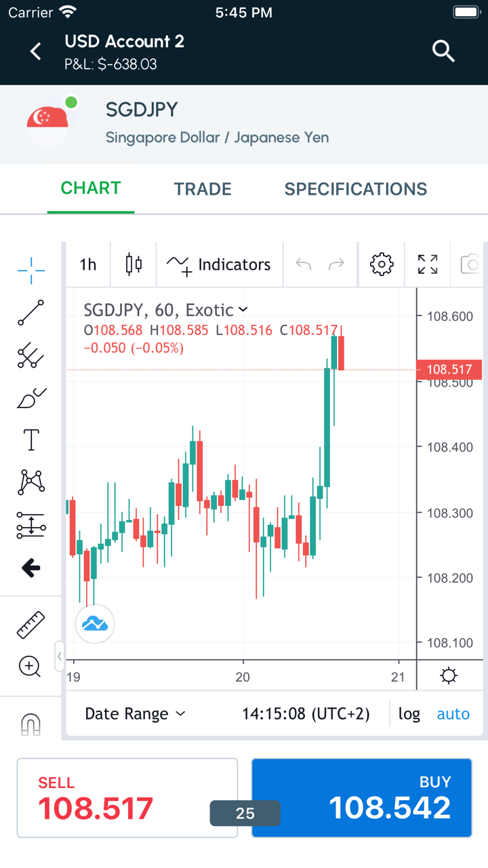
Task: Switch to the TRADE tab
Action: point(203,189)
